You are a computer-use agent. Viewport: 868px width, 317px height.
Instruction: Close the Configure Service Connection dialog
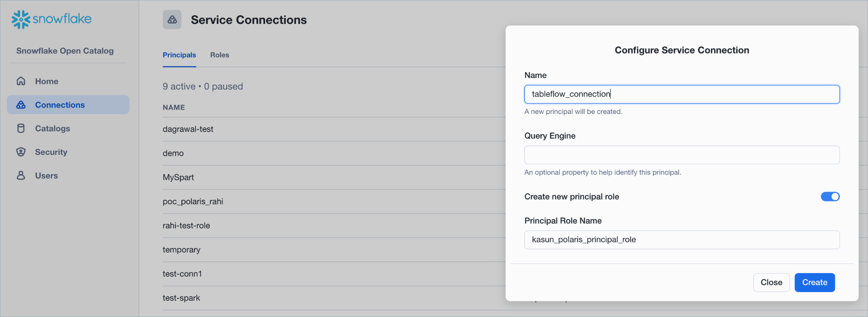tap(771, 282)
